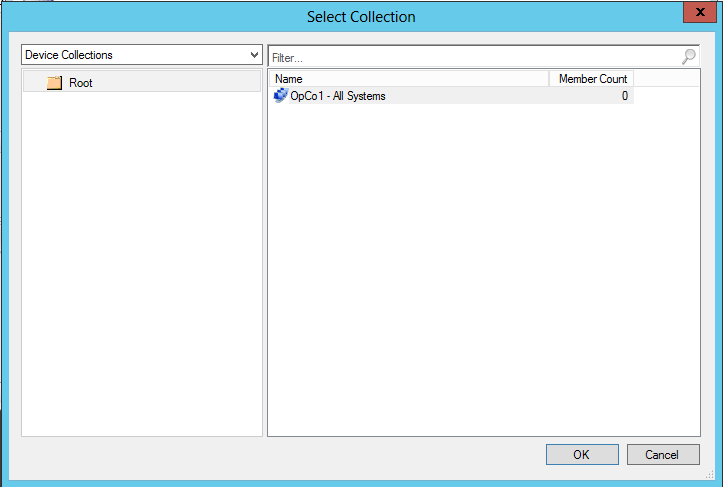Click the Select Collection title bar
The height and width of the screenshot is (487, 723).
(x=361, y=16)
